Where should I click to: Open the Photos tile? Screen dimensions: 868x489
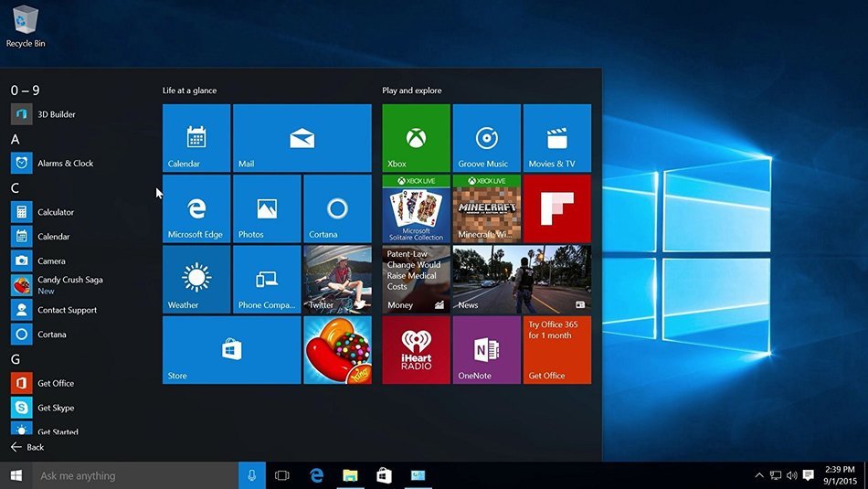pyautogui.click(x=267, y=208)
